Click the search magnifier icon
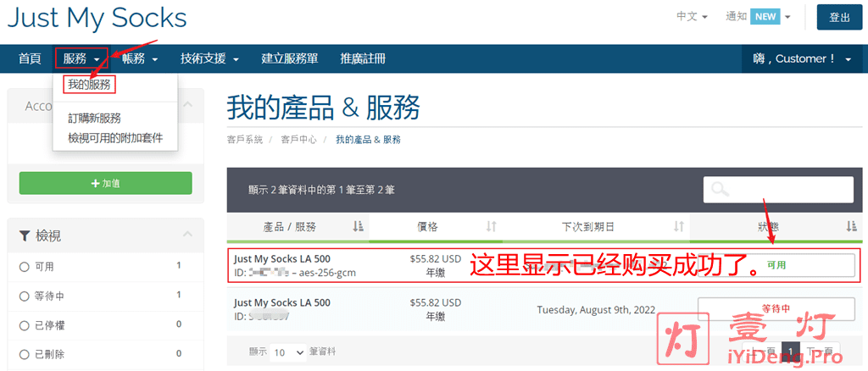The image size is (868, 371). [721, 190]
